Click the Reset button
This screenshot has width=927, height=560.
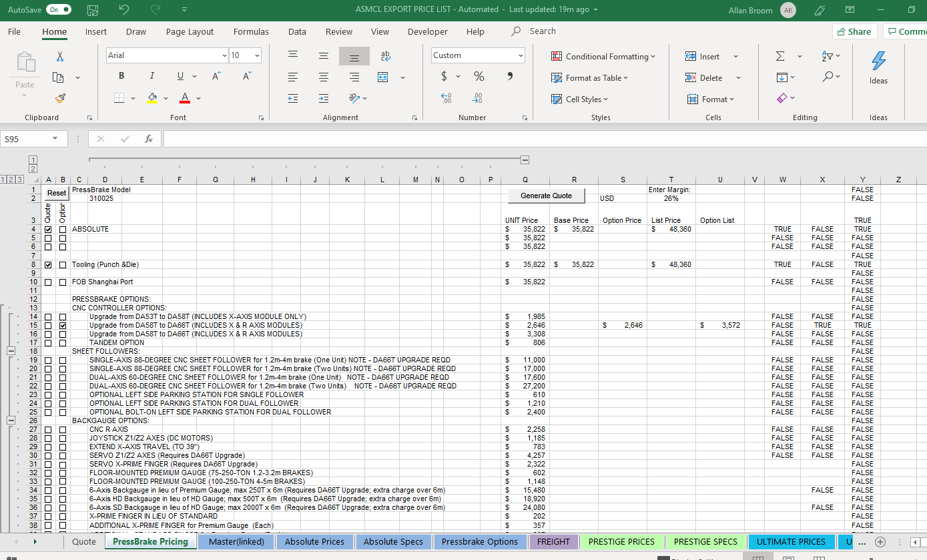[57, 193]
